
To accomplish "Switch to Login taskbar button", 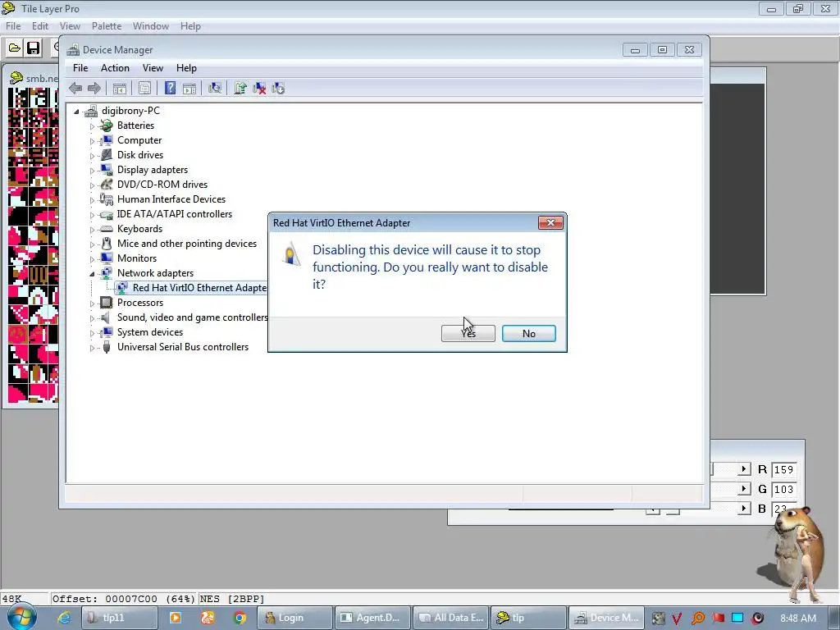I will tap(294, 618).
